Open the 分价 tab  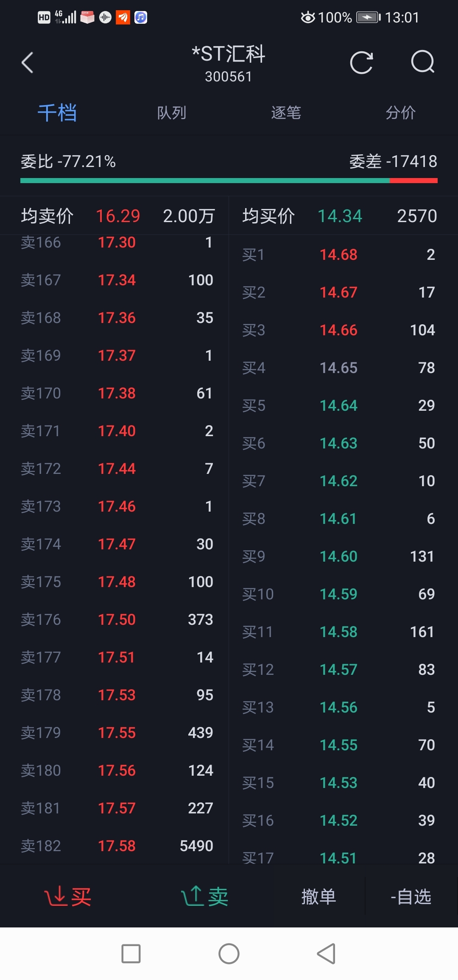click(401, 113)
